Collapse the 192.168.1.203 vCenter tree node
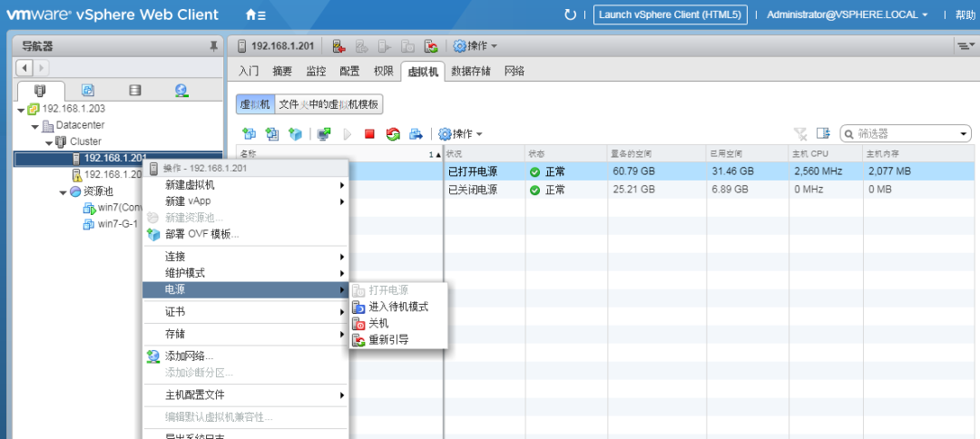Image resolution: width=980 pixels, height=439 pixels. pos(21,109)
